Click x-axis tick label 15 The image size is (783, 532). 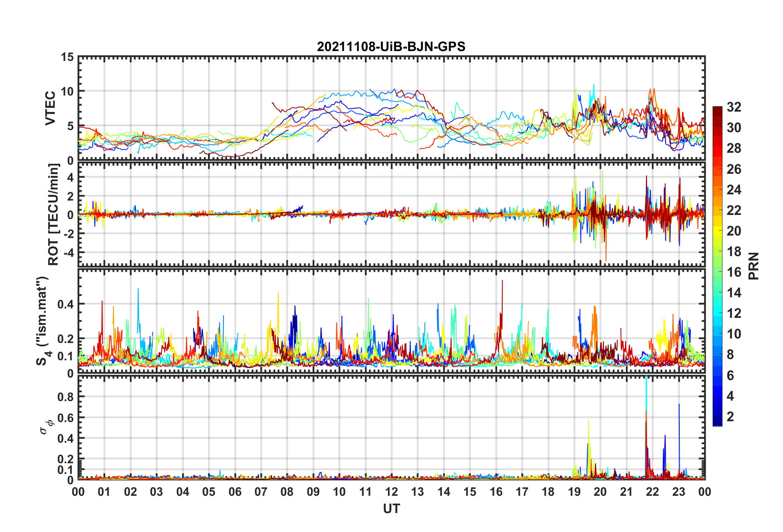tap(470, 492)
